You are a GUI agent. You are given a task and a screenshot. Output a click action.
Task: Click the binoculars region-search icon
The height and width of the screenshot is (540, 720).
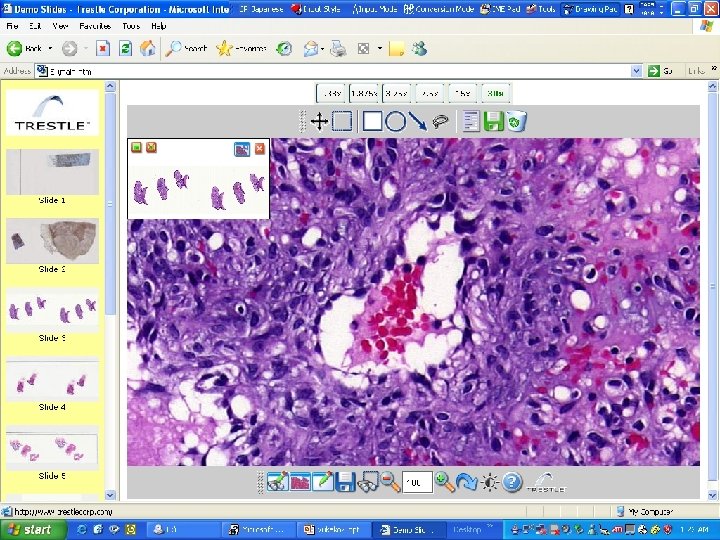pos(368,482)
